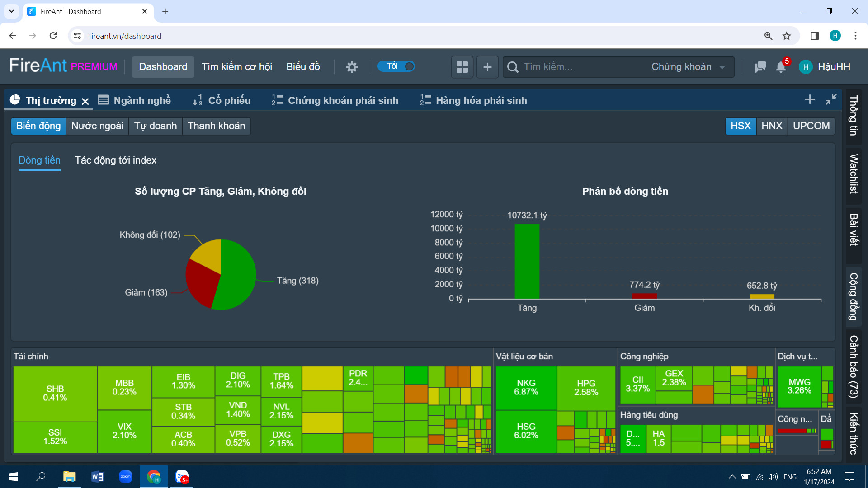Open the chat messages icon

click(759, 67)
